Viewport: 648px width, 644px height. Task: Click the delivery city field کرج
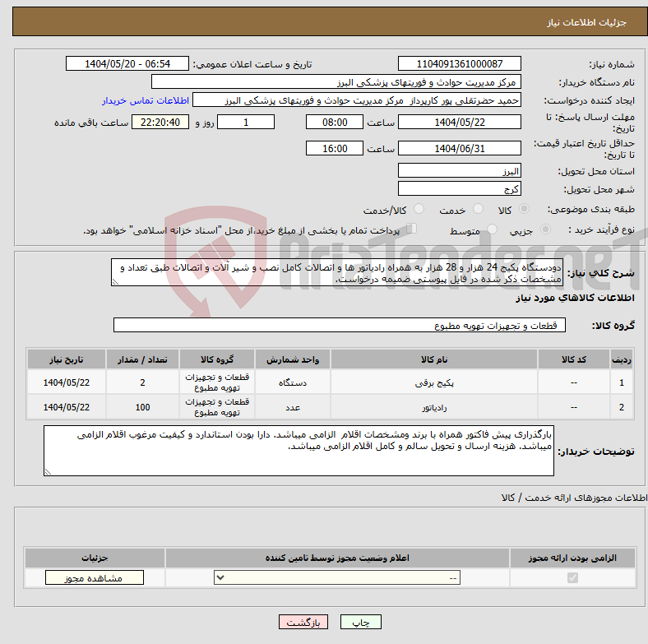click(x=459, y=188)
